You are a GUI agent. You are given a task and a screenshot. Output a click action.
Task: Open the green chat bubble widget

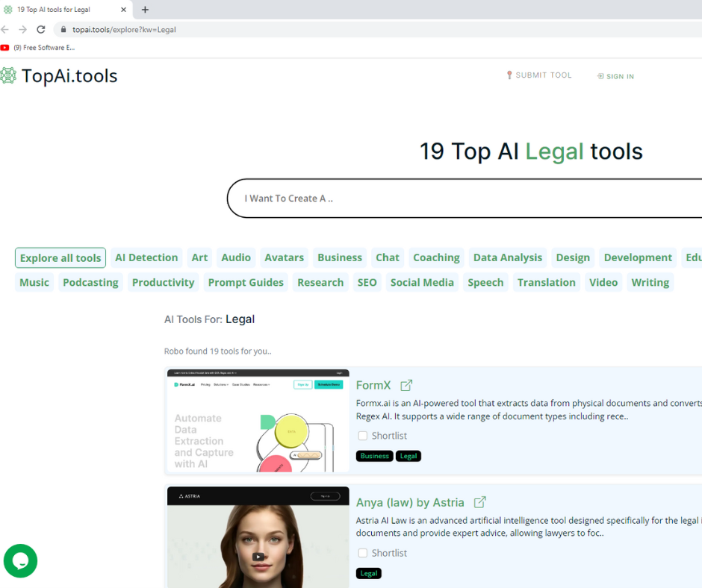(x=20, y=560)
